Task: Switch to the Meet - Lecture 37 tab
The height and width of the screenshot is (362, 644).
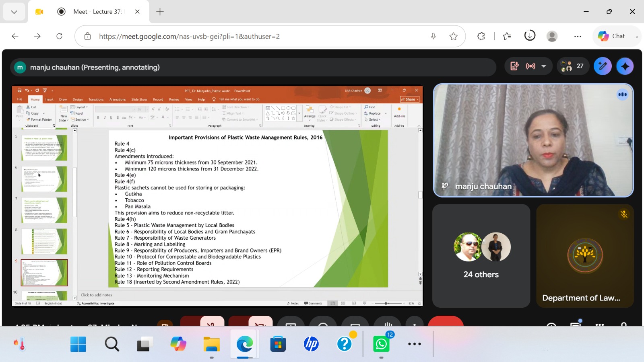Action: 97,12
